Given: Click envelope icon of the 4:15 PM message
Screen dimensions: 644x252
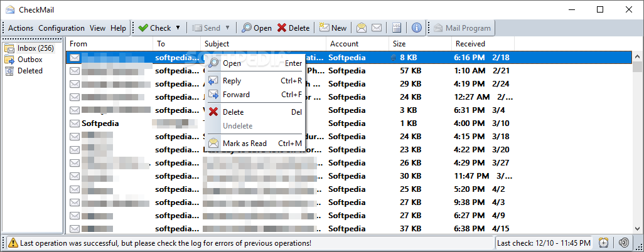Looking at the screenshot, I should (x=74, y=137).
